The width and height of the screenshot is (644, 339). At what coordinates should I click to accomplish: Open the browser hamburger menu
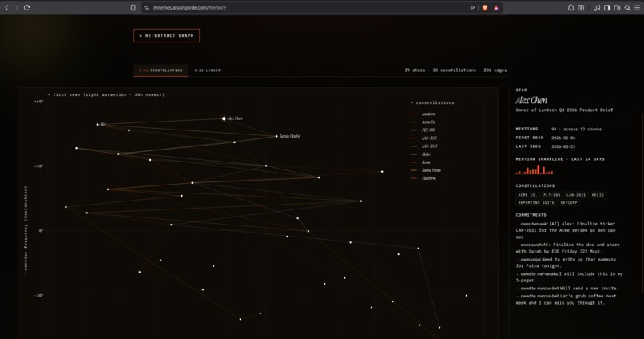(x=638, y=7)
